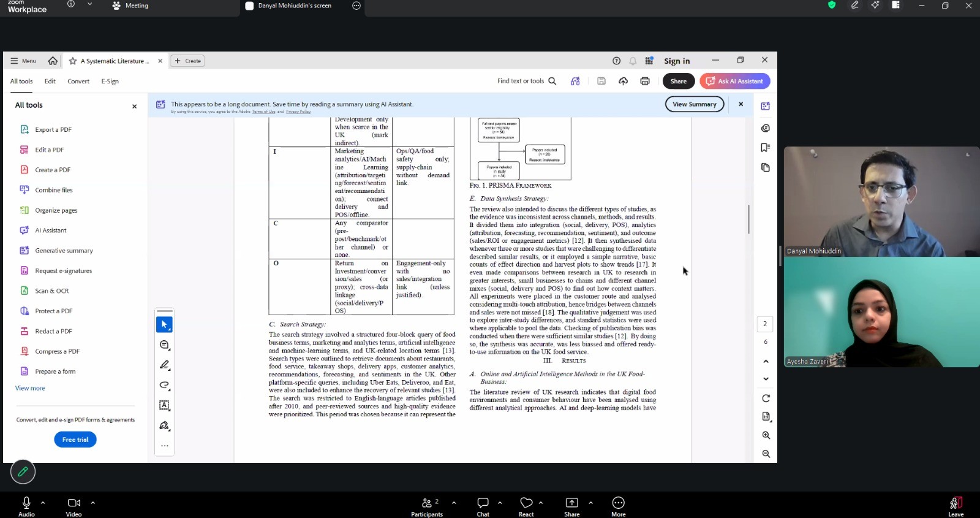980x518 pixels.
Task: Open the E-Sign menu
Action: (110, 81)
